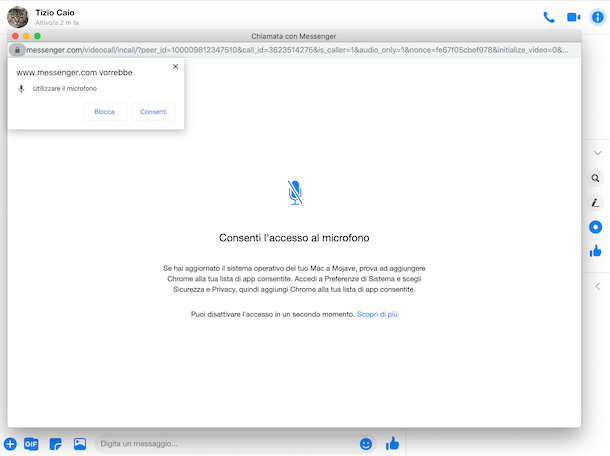Image resolution: width=610 pixels, height=456 pixels.
Task: Edit nicknames with the pencil icon
Action: coord(595,203)
